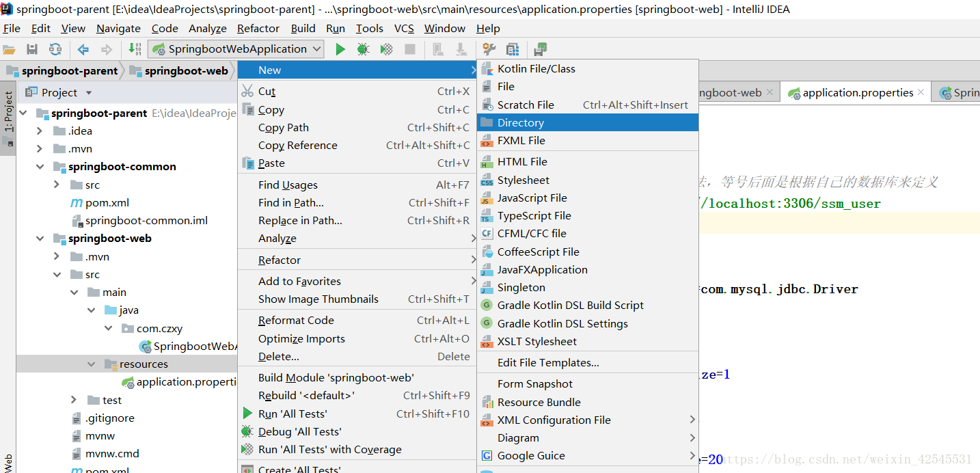This screenshot has width=980, height=473.
Task: Expand the .idea folder
Action: coord(40,131)
